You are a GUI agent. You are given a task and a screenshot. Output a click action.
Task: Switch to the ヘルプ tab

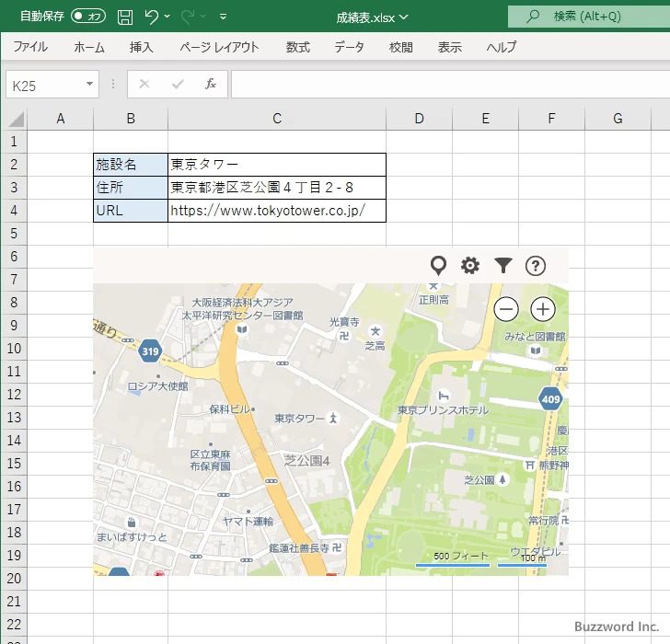[x=502, y=47]
